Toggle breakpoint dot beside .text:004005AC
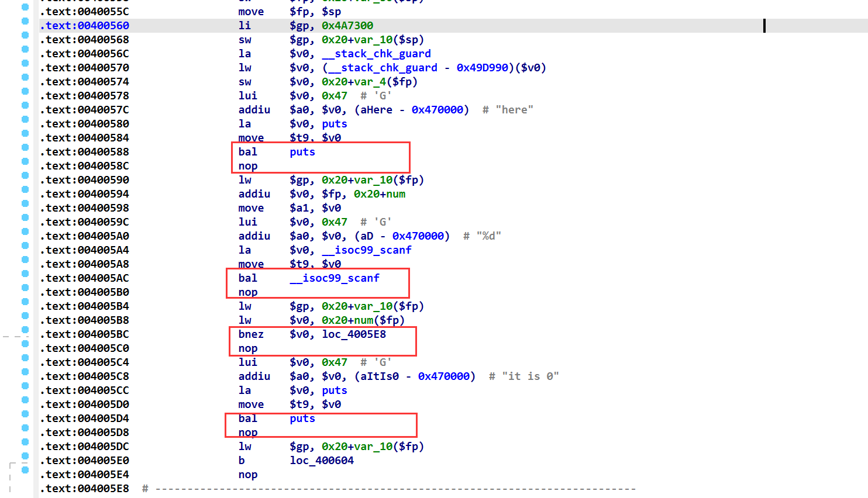868x498 pixels. coord(25,274)
